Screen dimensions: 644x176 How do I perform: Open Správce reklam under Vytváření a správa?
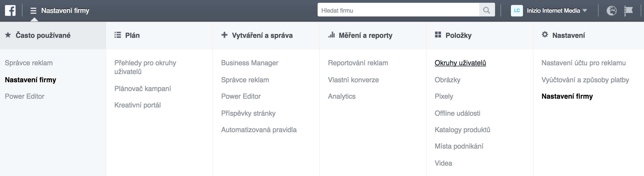pyautogui.click(x=245, y=80)
